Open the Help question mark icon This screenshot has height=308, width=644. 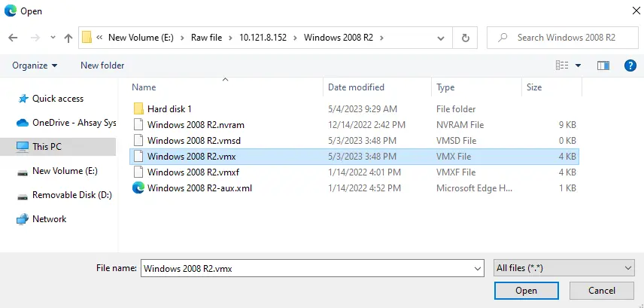(x=630, y=66)
